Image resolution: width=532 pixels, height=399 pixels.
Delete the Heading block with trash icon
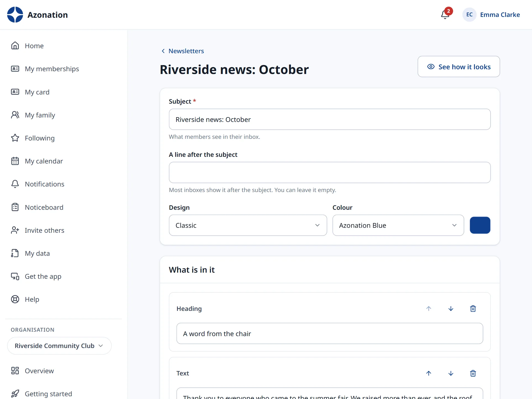pos(473,309)
